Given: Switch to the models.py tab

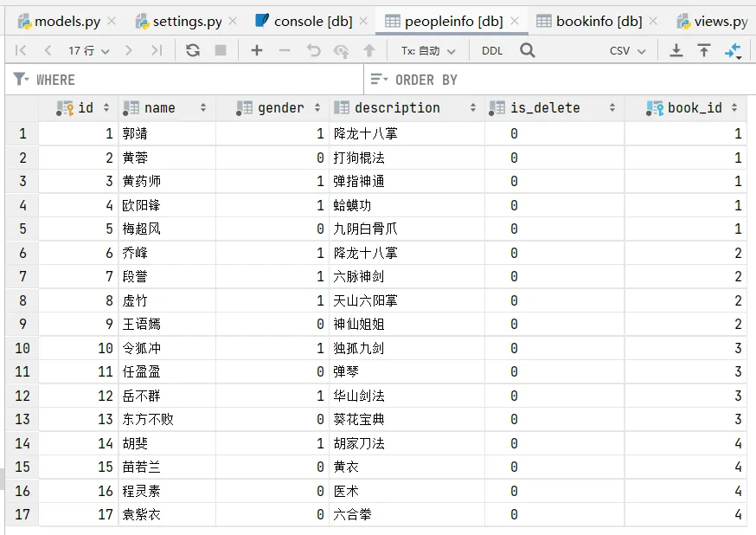Looking at the screenshot, I should pos(60,22).
